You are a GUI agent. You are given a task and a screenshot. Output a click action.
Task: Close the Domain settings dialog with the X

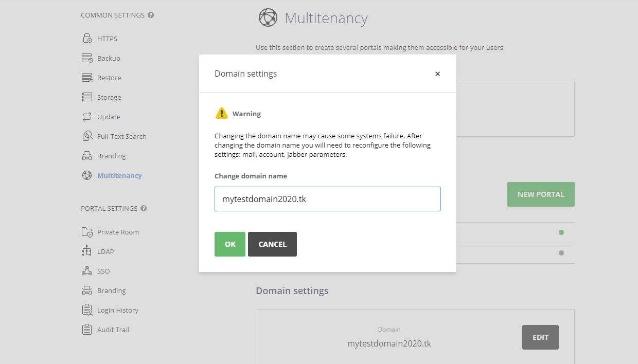click(x=437, y=74)
